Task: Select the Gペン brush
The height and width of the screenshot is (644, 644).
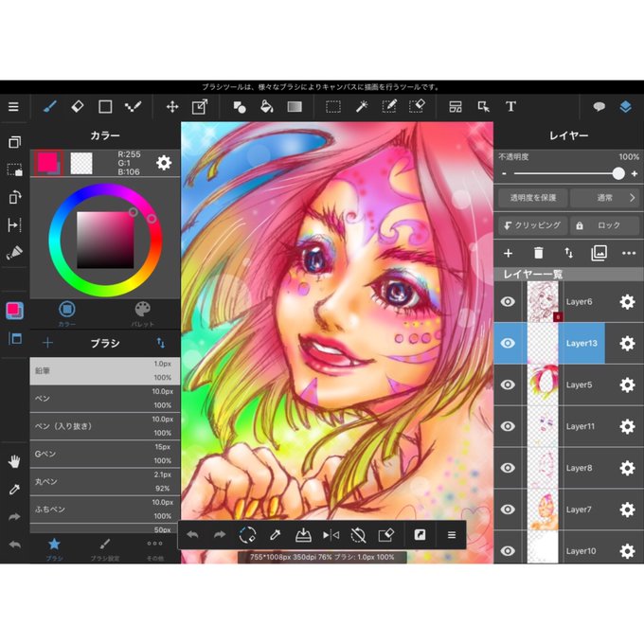Action: point(105,454)
